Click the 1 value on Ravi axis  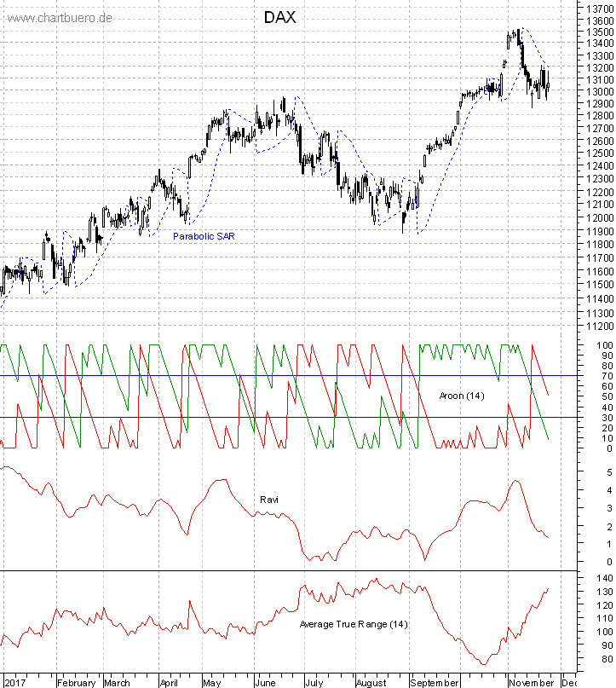coord(609,544)
